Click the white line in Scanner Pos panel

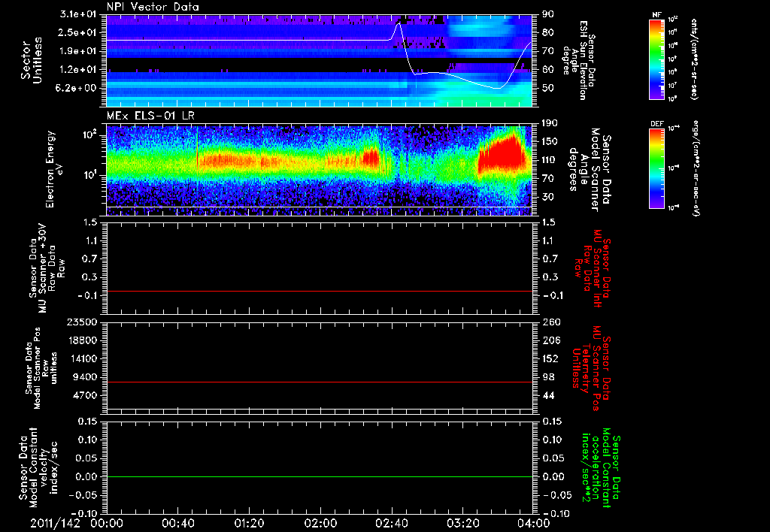(x=320, y=409)
